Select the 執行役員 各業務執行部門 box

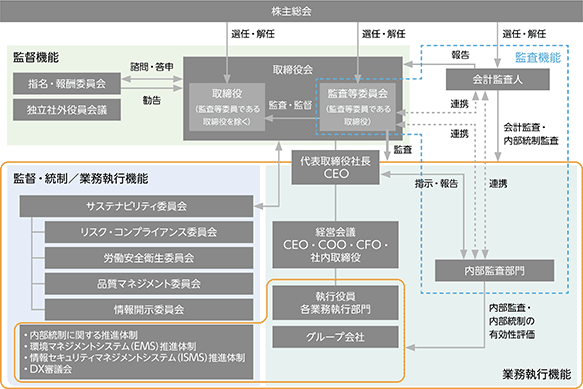[335, 303]
